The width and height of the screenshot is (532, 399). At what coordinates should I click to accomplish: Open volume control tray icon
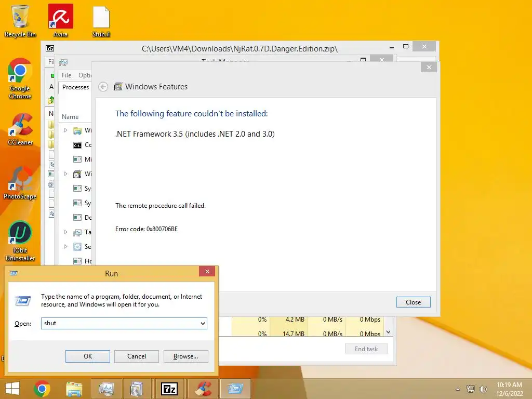(x=483, y=389)
